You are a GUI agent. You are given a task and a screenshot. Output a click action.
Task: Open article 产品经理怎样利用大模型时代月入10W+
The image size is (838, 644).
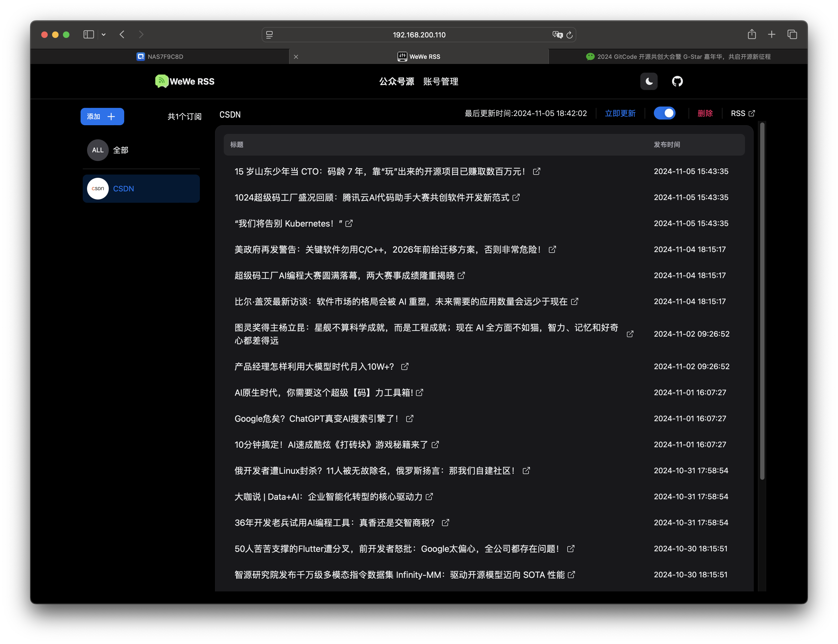point(314,366)
